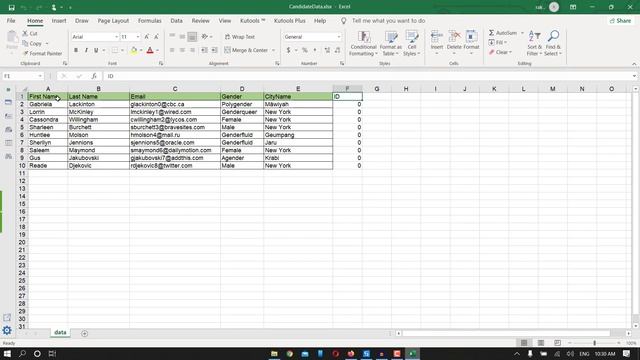The width and height of the screenshot is (640, 360).
Task: Open Sort & Filter menu
Action: [534, 43]
